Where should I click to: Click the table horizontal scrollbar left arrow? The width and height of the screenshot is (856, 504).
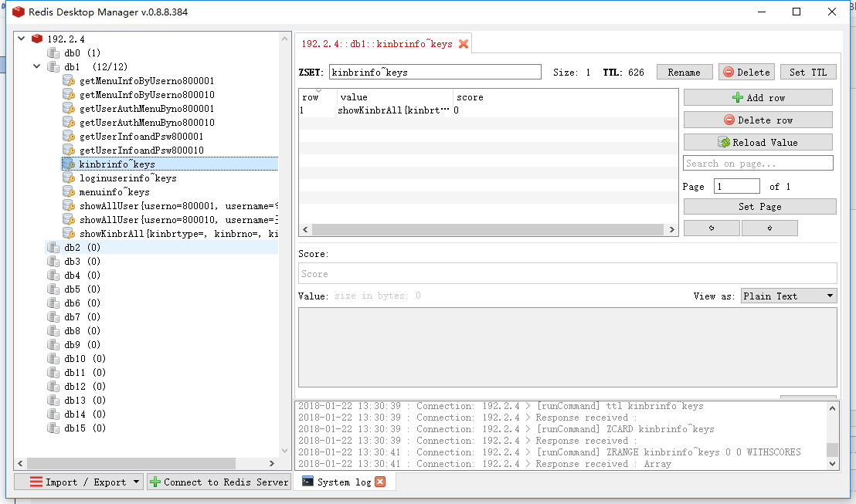click(x=305, y=230)
